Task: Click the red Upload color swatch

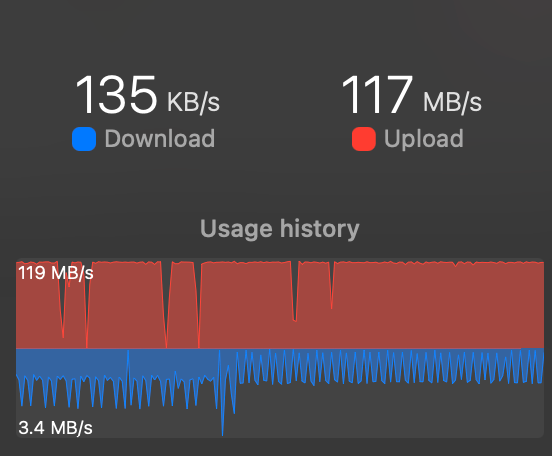Action: [x=364, y=139]
